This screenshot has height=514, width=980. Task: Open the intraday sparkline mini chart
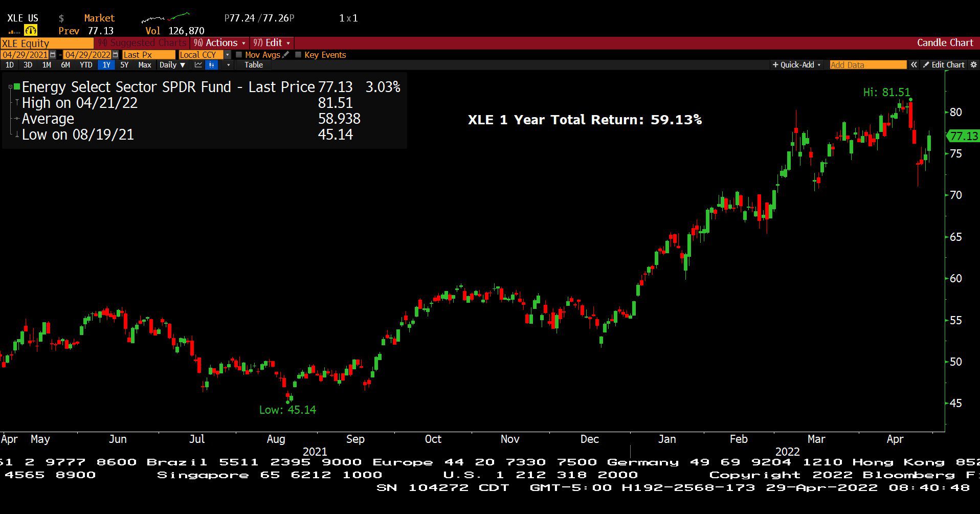(166, 18)
